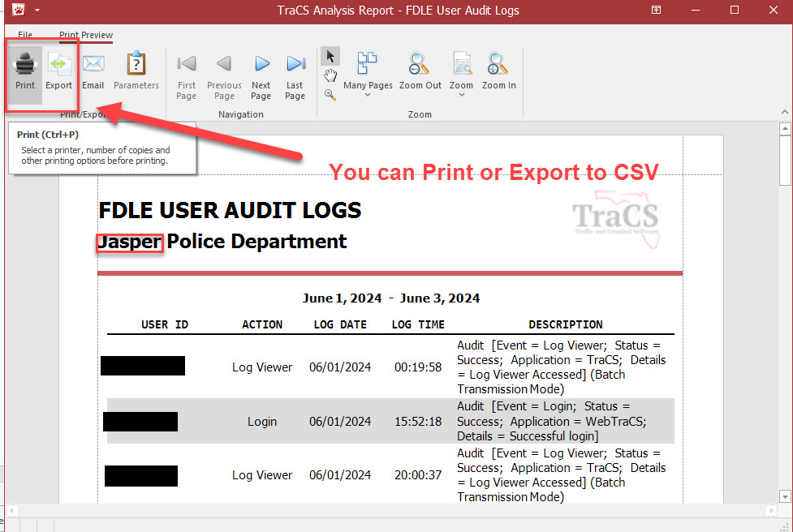Send the report via the Email icon
The height and width of the screenshot is (532, 793).
(x=93, y=70)
